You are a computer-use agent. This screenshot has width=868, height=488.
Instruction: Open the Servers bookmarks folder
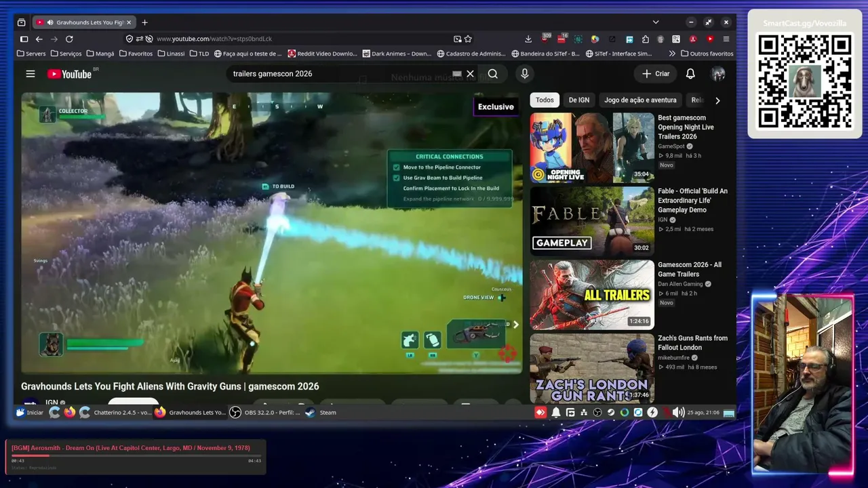pos(31,54)
